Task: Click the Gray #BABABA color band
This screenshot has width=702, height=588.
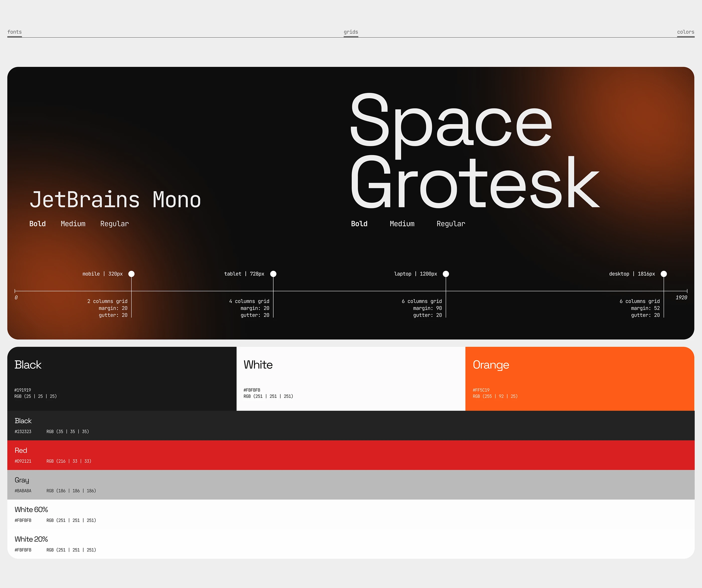Action: [351, 484]
